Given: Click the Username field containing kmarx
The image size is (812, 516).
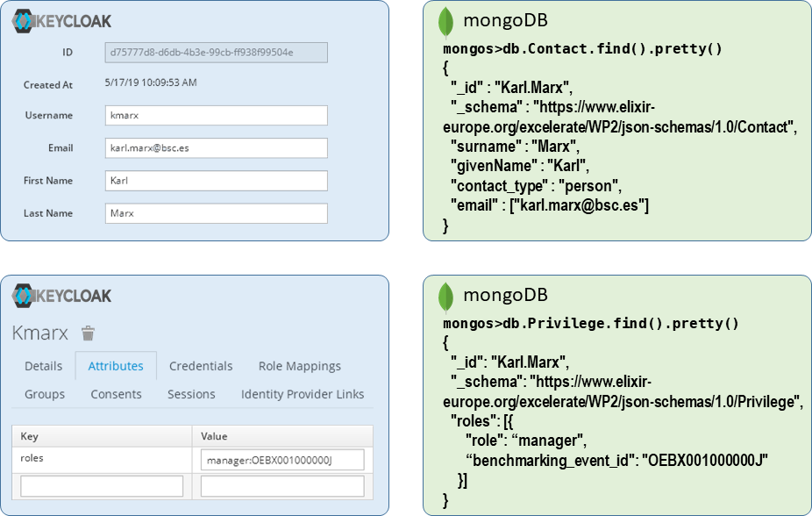Looking at the screenshot, I should click(217, 116).
